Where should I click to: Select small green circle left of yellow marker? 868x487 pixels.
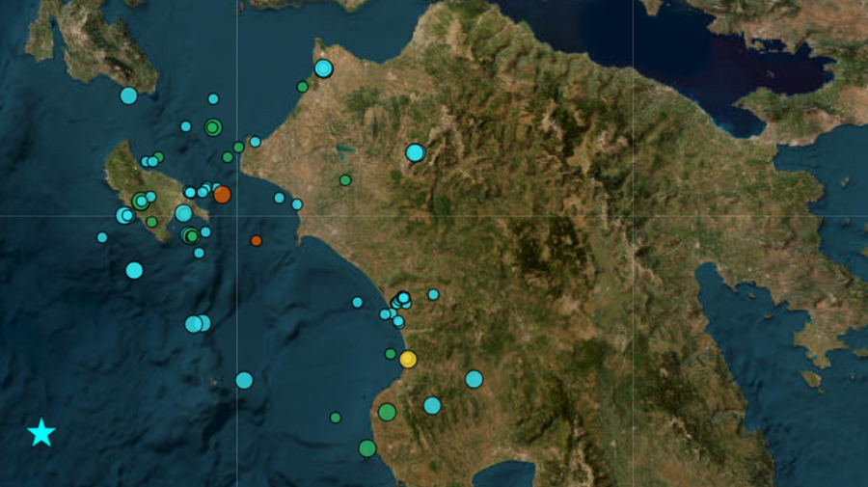(x=391, y=354)
